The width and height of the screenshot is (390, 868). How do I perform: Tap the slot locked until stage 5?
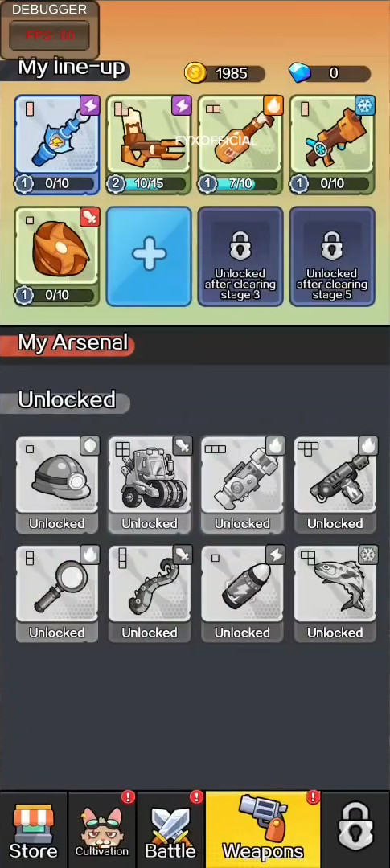coord(332,257)
